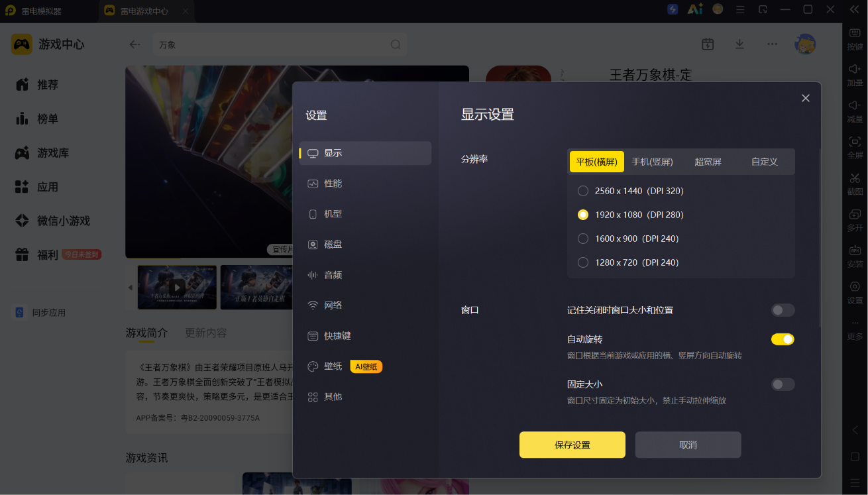Open 磁盘 settings section
868x495 pixels.
click(365, 245)
